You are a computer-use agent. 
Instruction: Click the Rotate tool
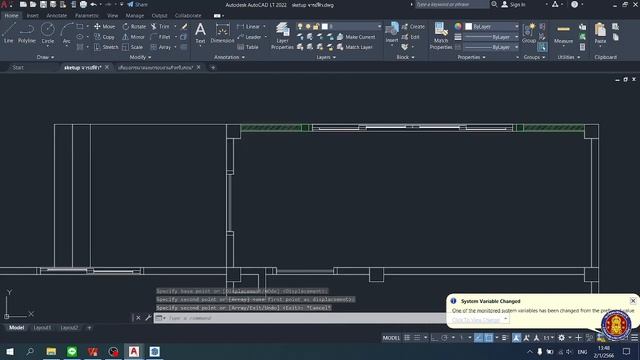[x=134, y=27]
